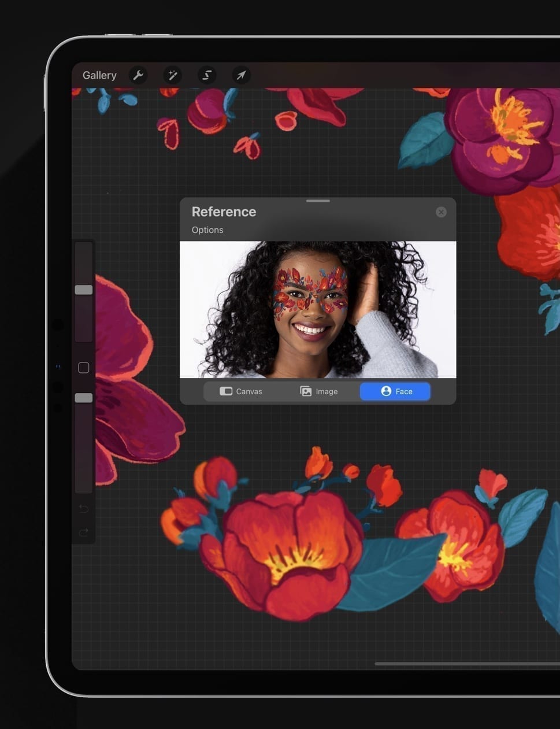This screenshot has height=729, width=560.
Task: Tap the undo arrow in the sidebar
Action: (83, 508)
